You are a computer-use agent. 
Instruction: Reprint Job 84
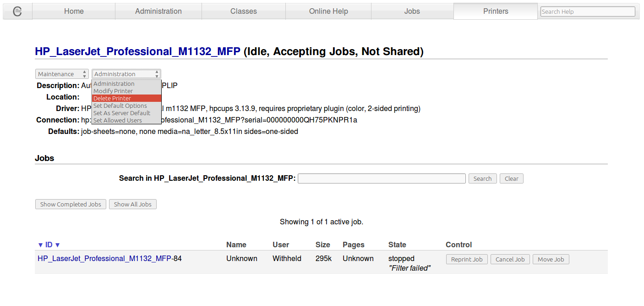tap(467, 259)
